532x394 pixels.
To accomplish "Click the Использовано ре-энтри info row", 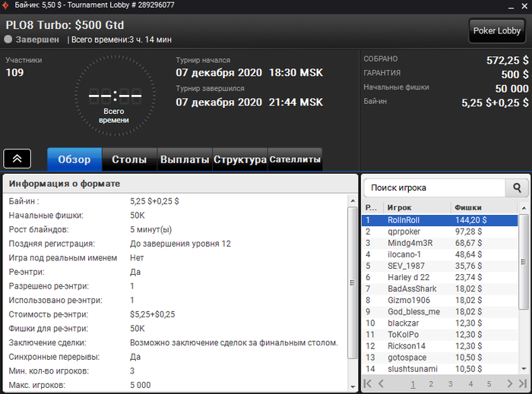I will tap(176, 301).
